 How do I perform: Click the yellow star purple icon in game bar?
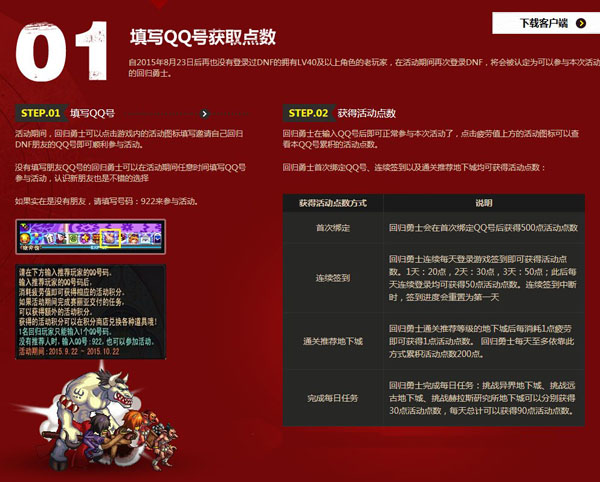[x=85, y=239]
